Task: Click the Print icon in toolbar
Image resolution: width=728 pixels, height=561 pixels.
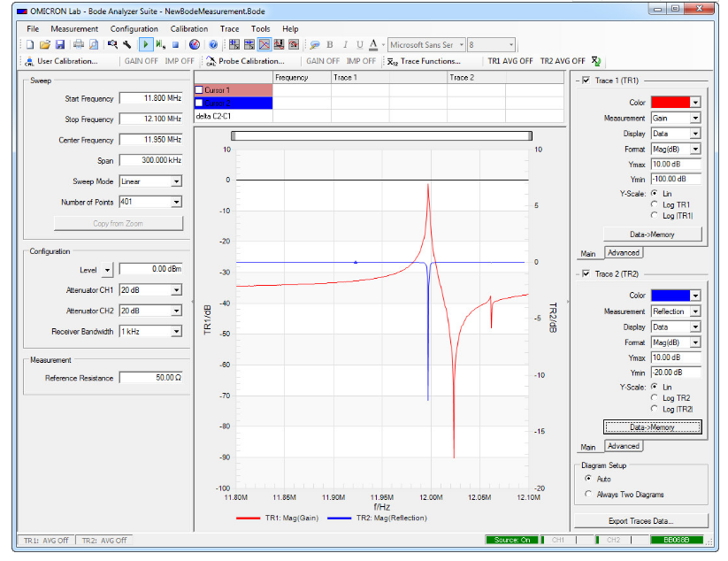Action: click(79, 44)
